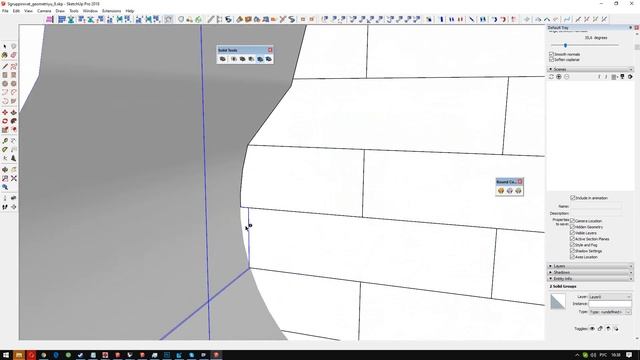Uncheck Visible Layers property

572,233
